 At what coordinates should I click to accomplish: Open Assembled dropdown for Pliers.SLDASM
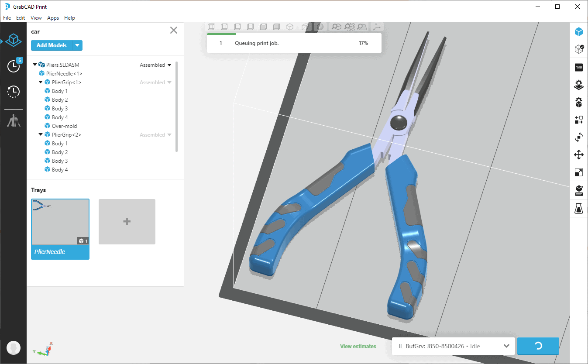point(155,65)
